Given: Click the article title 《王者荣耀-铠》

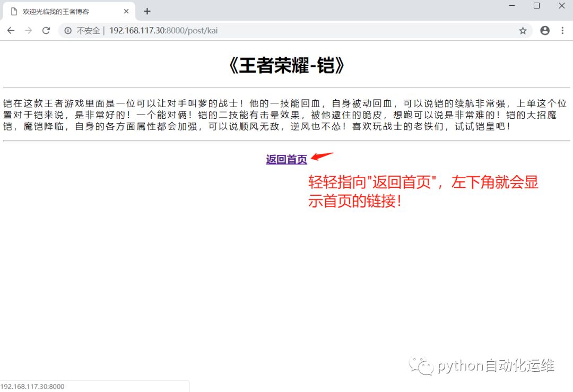Looking at the screenshot, I should (286, 65).
